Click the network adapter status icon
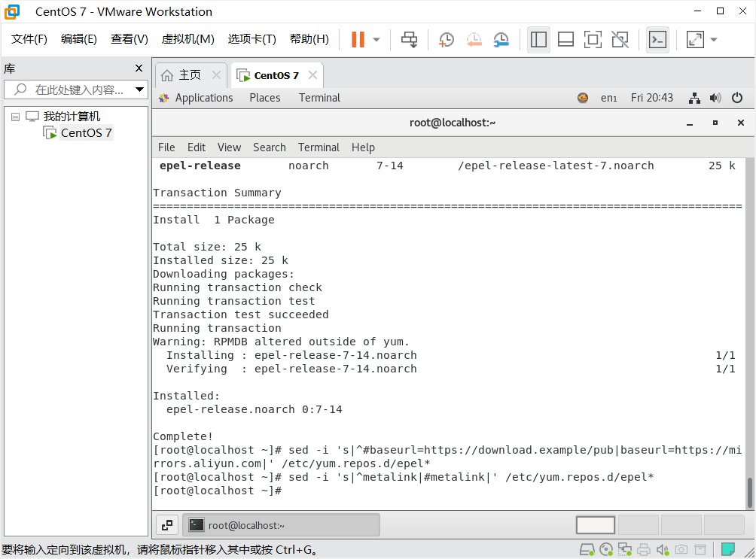The image size is (756, 559). tap(625, 549)
